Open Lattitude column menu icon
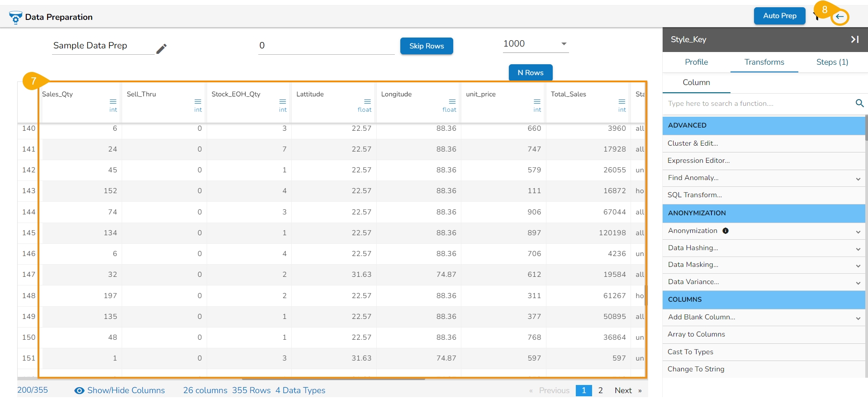This screenshot has width=868, height=399. pos(367,101)
